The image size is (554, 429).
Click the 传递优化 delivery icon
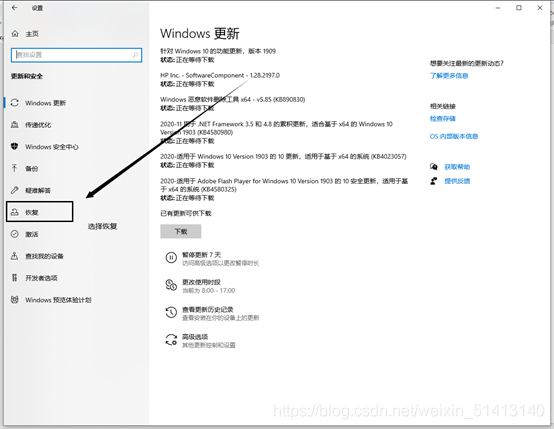coord(14,125)
